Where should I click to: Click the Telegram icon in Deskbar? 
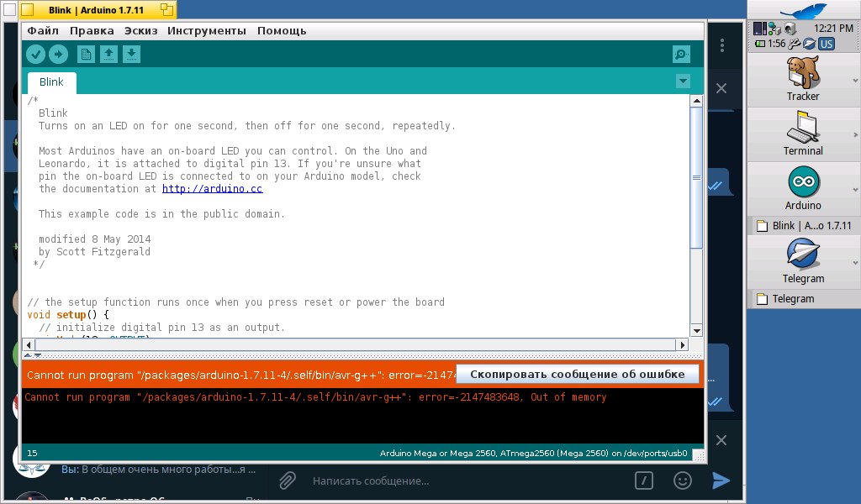pos(803,255)
